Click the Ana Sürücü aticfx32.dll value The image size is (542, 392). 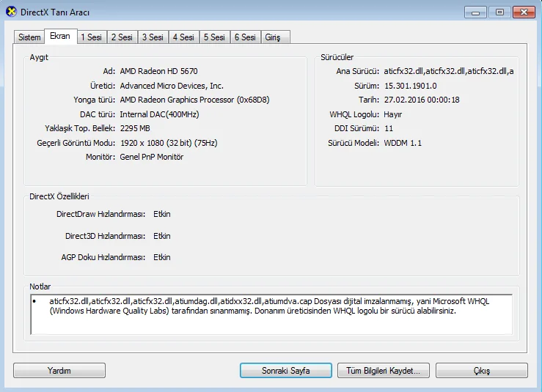click(x=449, y=71)
